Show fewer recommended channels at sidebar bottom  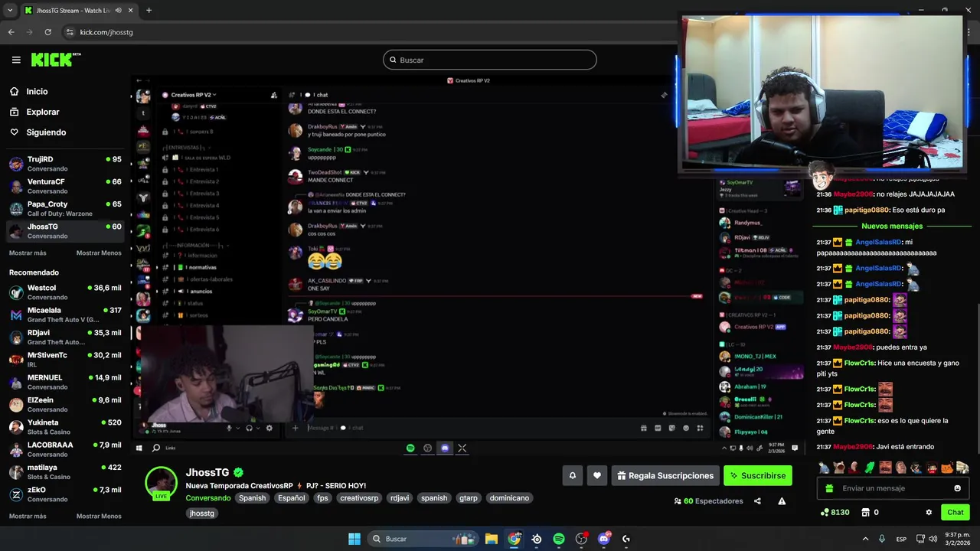[99, 517]
